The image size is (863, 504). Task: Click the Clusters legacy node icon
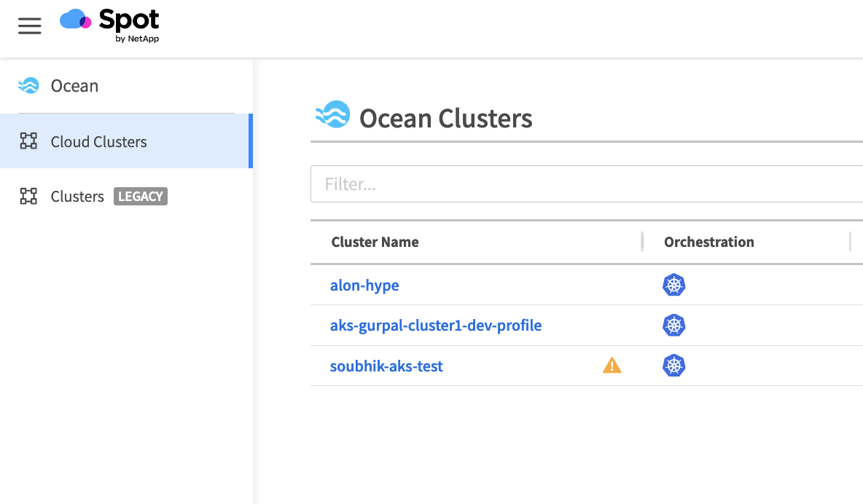[x=28, y=197]
